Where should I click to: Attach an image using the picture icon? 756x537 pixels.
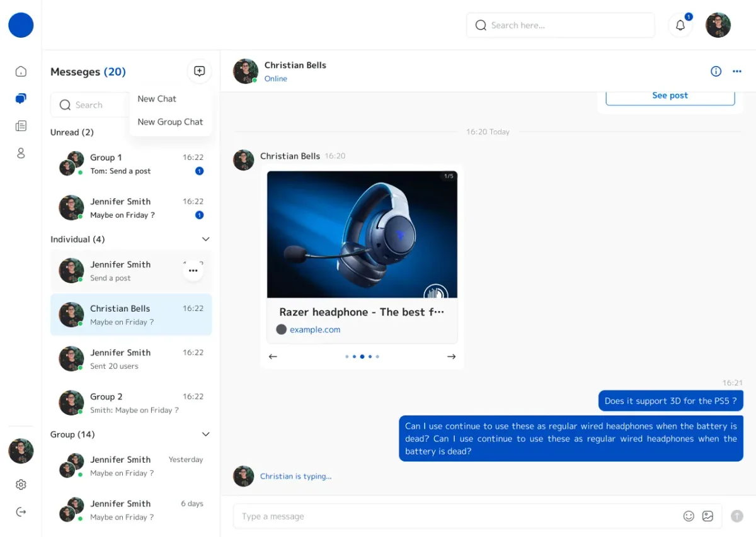coord(707,516)
